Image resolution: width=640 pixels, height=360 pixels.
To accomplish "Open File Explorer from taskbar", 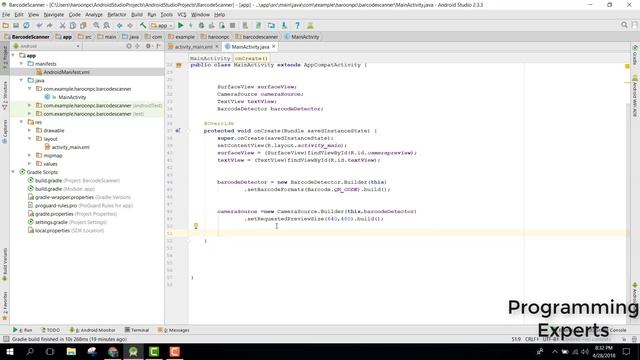I will [x=71, y=351].
